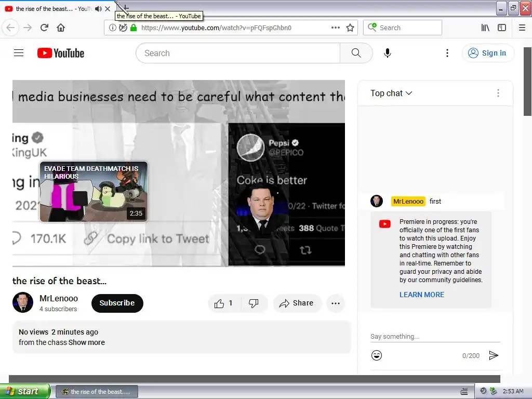Click the YouTube search magnifier button
This screenshot has width=532, height=399.
tap(356, 53)
